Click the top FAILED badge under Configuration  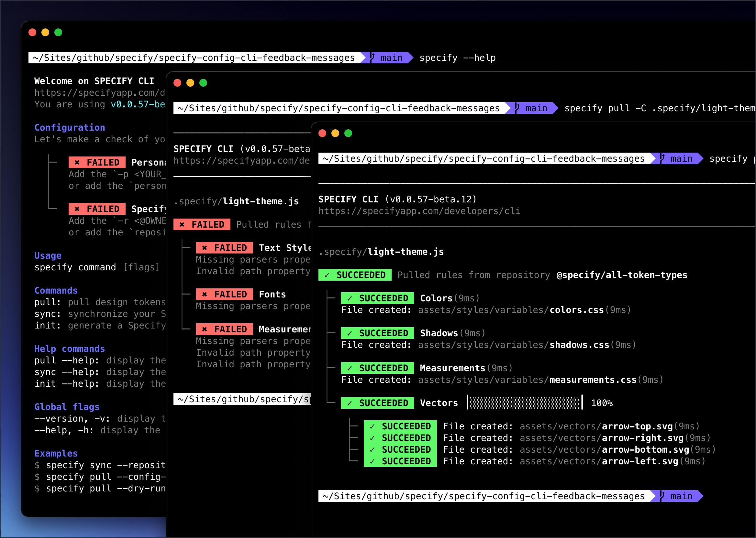click(97, 162)
